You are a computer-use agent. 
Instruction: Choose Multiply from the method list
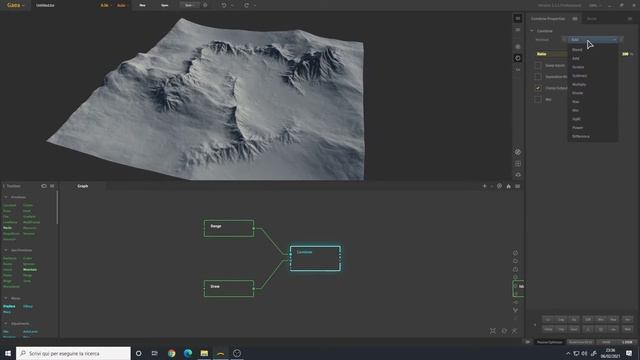pos(579,84)
